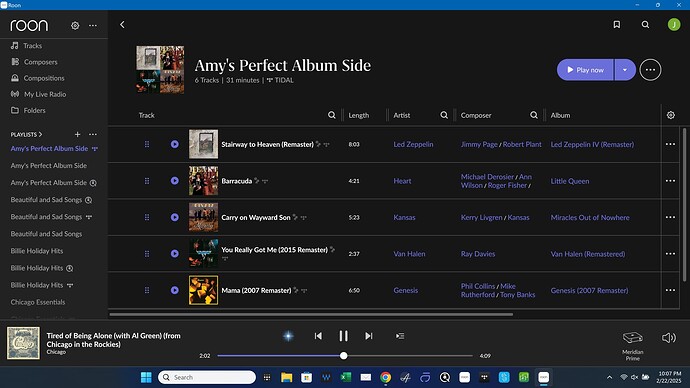Expand the Play now dropdown arrow
The height and width of the screenshot is (388, 690).
click(x=625, y=70)
